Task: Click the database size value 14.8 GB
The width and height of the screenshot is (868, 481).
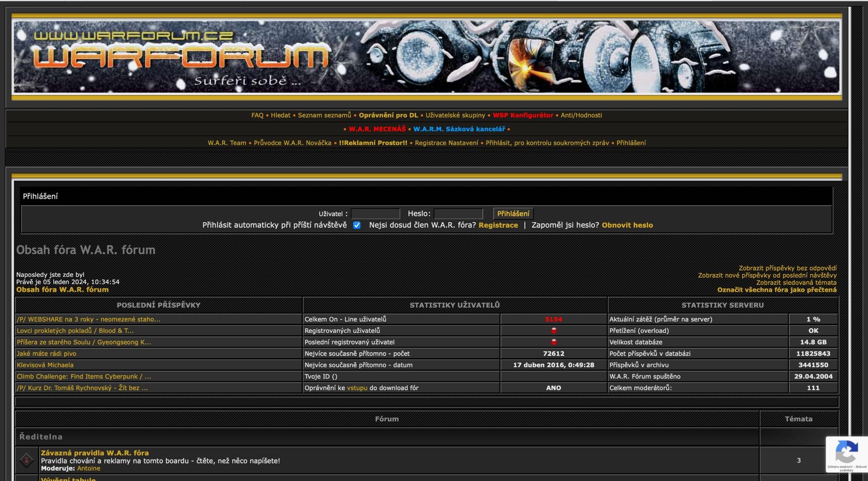Action: pos(813,342)
